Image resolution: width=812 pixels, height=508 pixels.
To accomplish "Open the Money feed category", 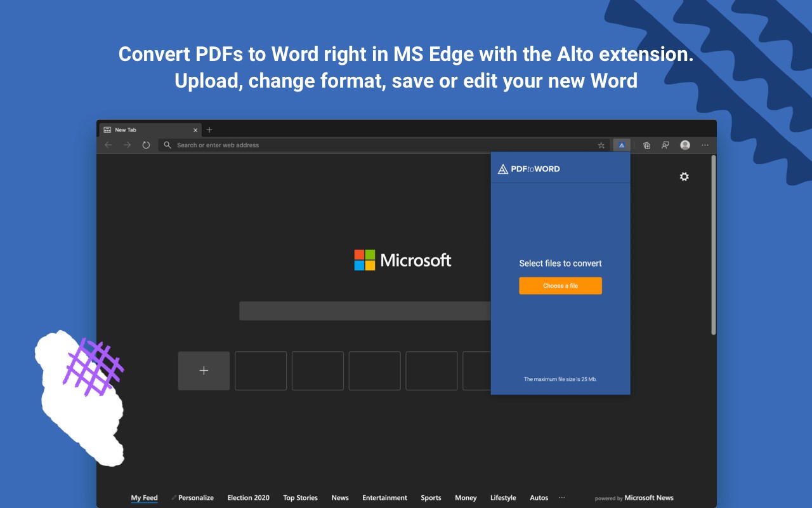I will (x=466, y=498).
